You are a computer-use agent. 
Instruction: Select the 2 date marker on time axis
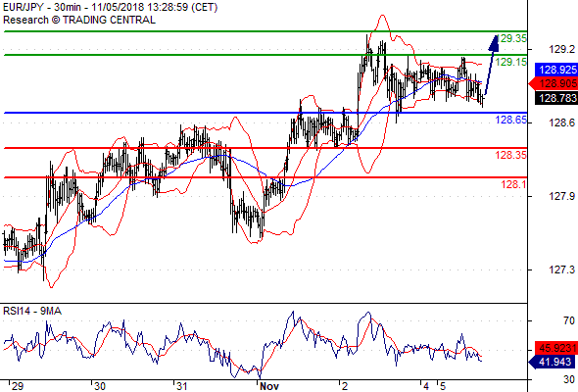coord(344,386)
